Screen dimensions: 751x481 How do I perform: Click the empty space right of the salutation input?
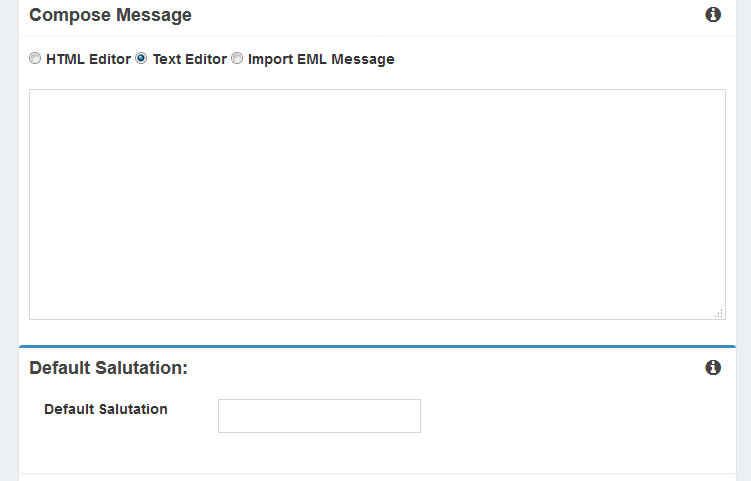(570, 416)
